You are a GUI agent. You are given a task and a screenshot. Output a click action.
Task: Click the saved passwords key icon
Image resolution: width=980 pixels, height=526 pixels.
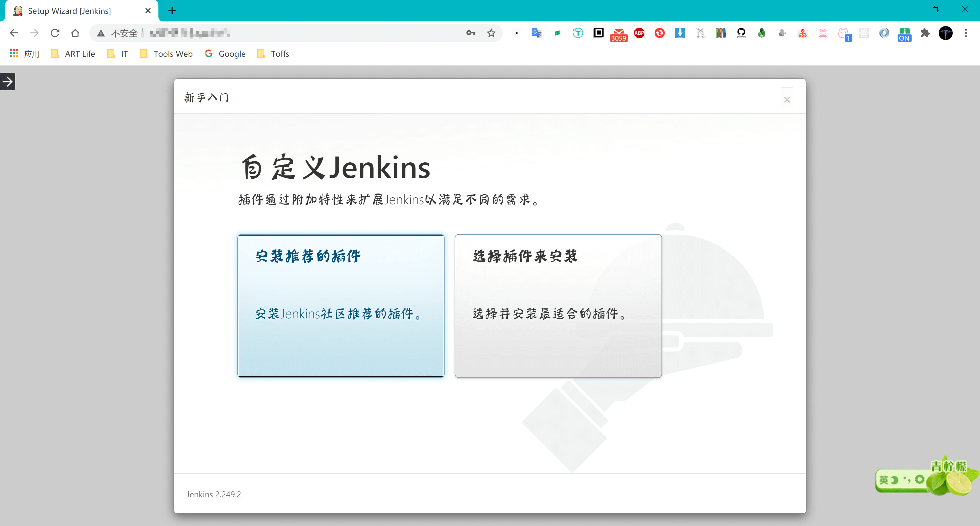471,33
